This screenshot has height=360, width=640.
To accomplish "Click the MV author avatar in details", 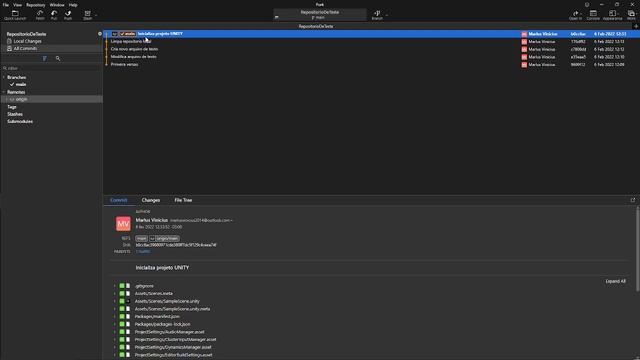I will (x=123, y=224).
